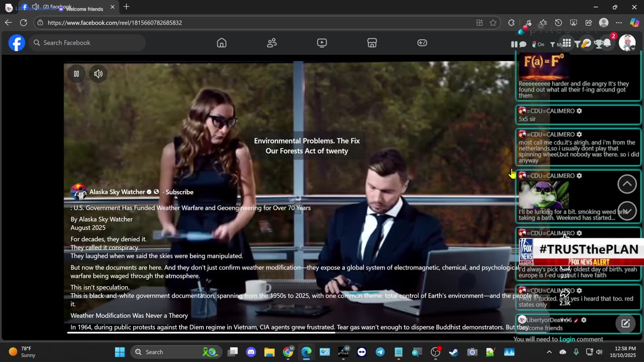Go to previous reel with up arrow

tap(627, 184)
